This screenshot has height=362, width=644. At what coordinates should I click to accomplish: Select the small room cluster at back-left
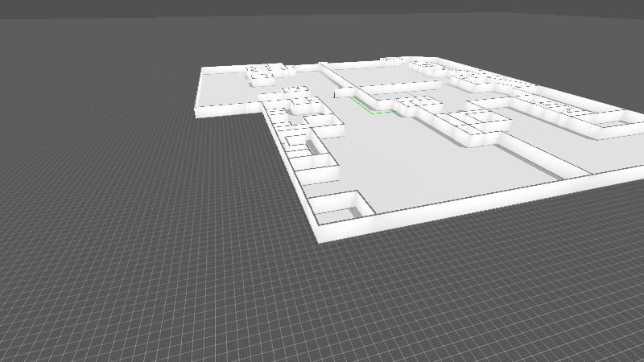pyautogui.click(x=264, y=72)
